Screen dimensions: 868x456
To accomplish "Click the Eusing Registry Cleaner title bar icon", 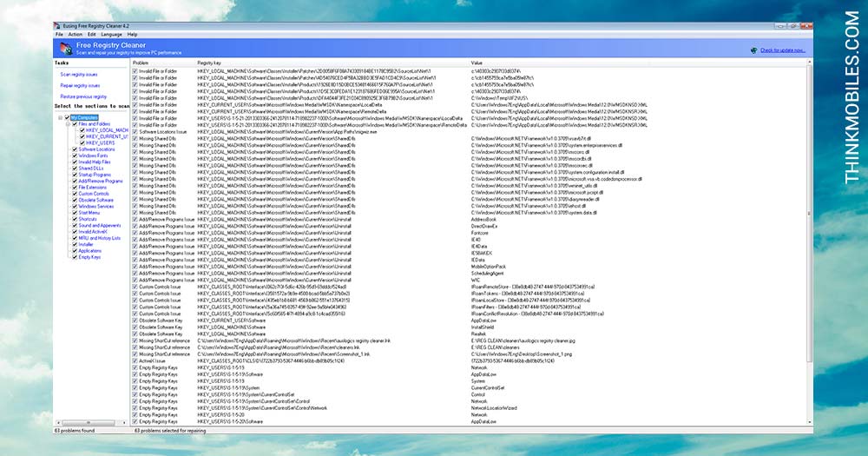I will (57, 26).
